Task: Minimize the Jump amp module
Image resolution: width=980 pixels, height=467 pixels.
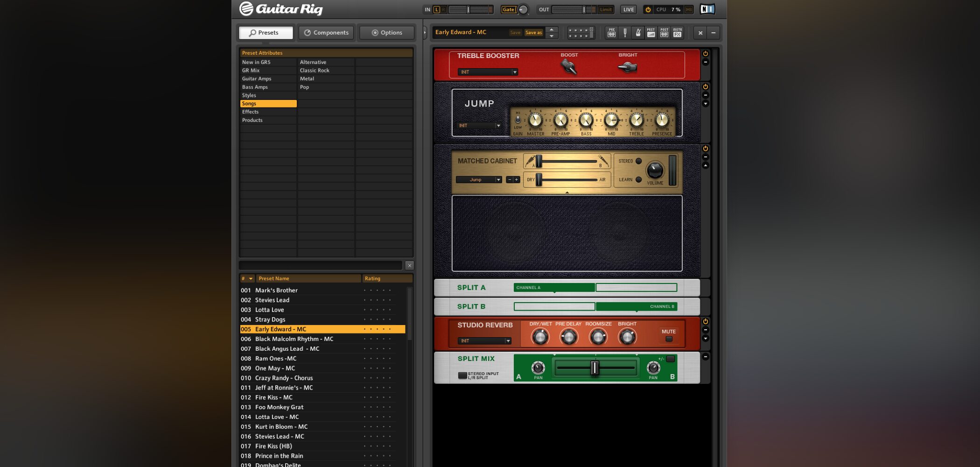Action: (x=706, y=95)
